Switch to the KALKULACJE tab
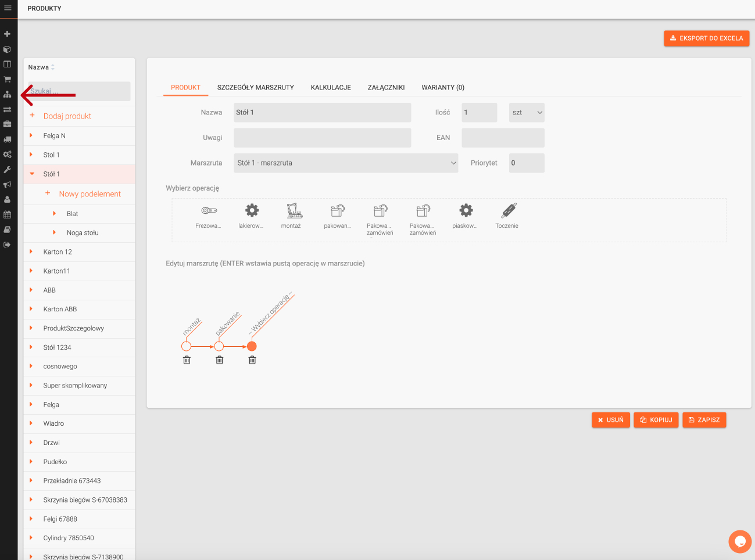This screenshot has height=560, width=755. click(331, 88)
